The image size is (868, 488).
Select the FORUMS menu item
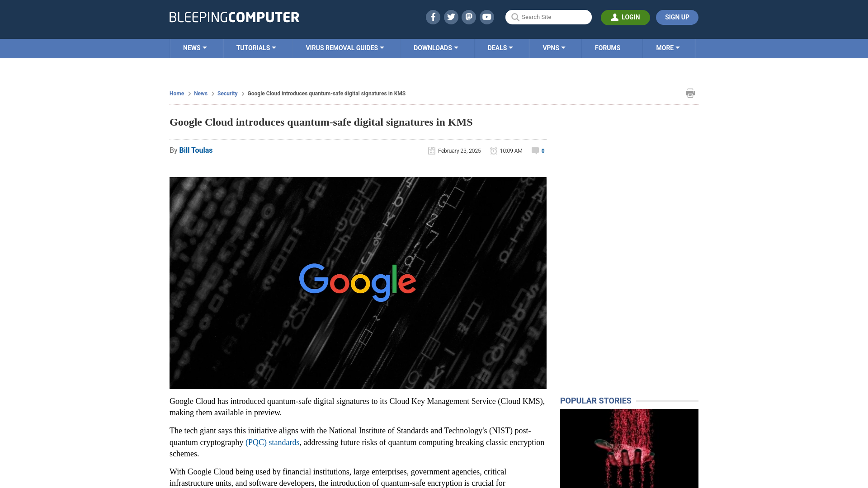[608, 47]
